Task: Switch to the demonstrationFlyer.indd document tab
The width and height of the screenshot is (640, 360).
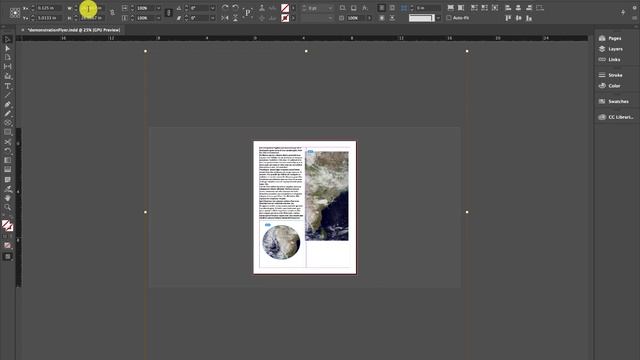Action: point(74,30)
